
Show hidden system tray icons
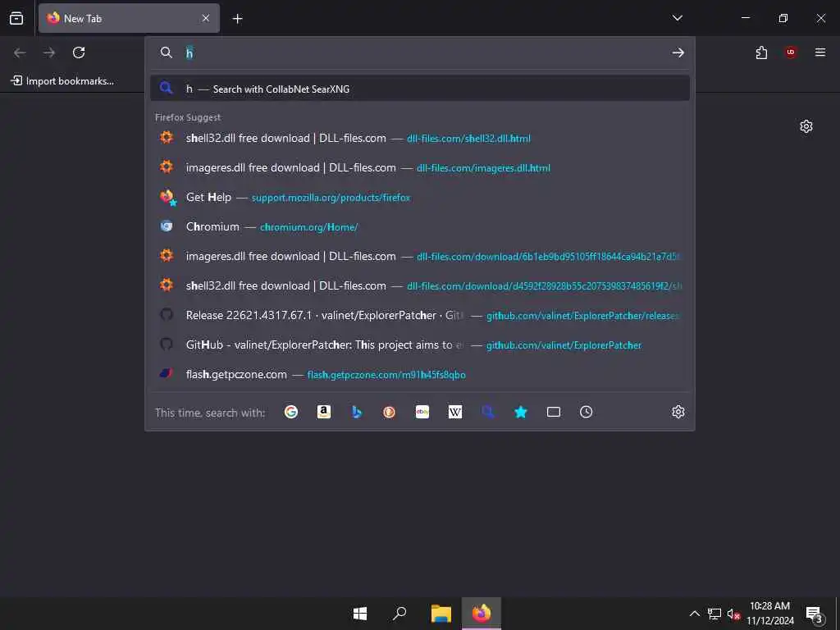pos(694,614)
